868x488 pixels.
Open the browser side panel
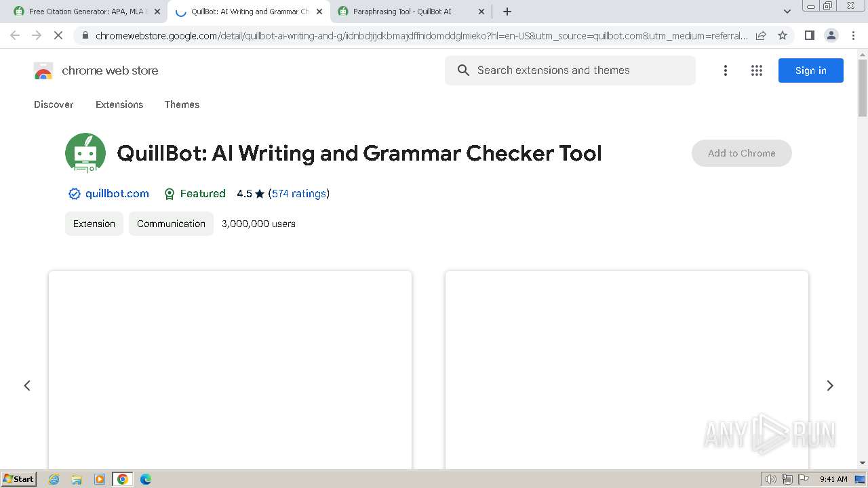[809, 35]
